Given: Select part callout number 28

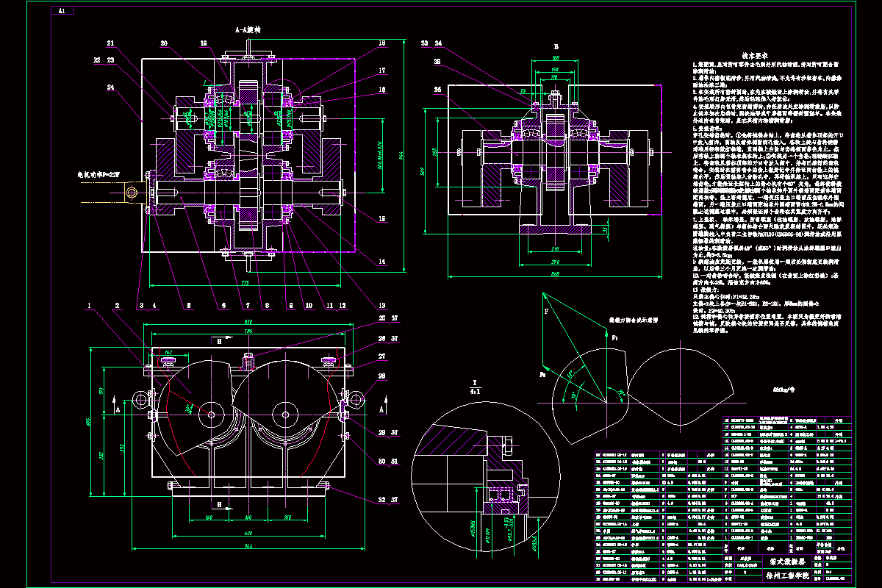Looking at the screenshot, I should pos(383,376).
